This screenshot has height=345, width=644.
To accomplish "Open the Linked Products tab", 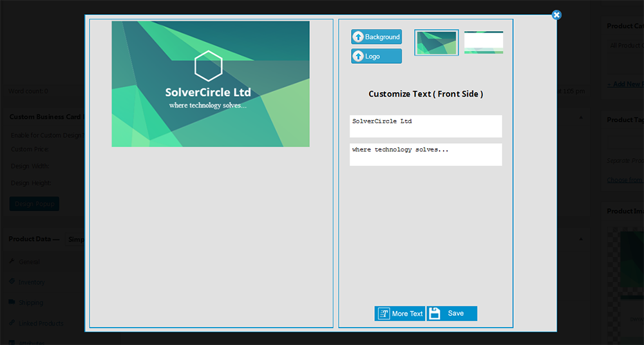I will (x=41, y=323).
